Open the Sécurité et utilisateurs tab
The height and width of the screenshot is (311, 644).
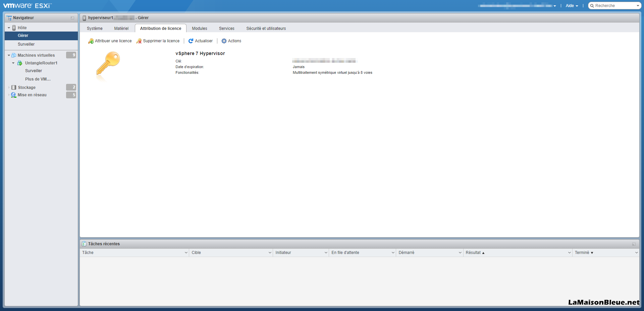pos(266,29)
